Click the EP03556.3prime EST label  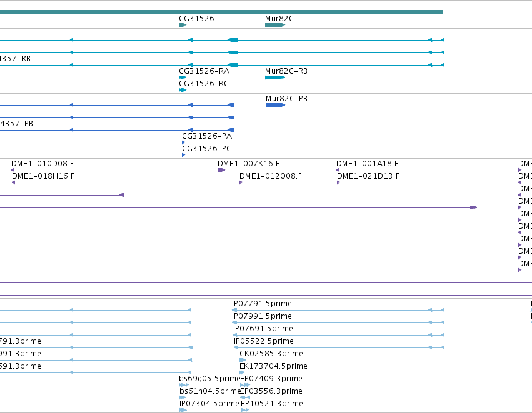click(271, 391)
